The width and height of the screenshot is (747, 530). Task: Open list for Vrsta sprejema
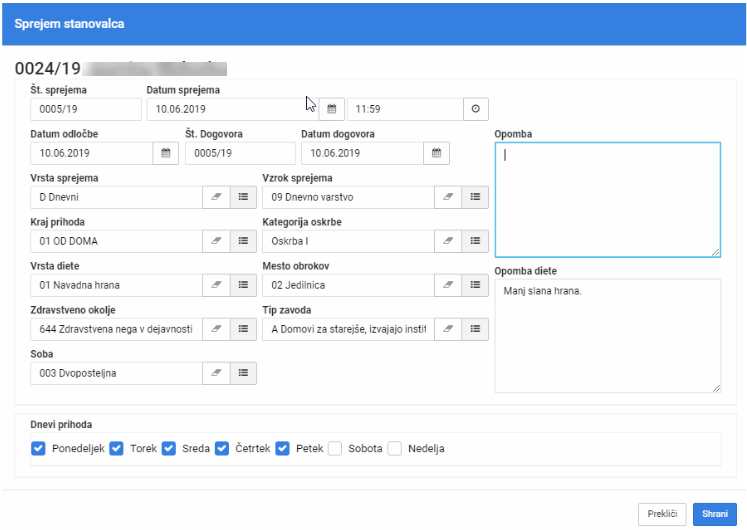[243, 197]
